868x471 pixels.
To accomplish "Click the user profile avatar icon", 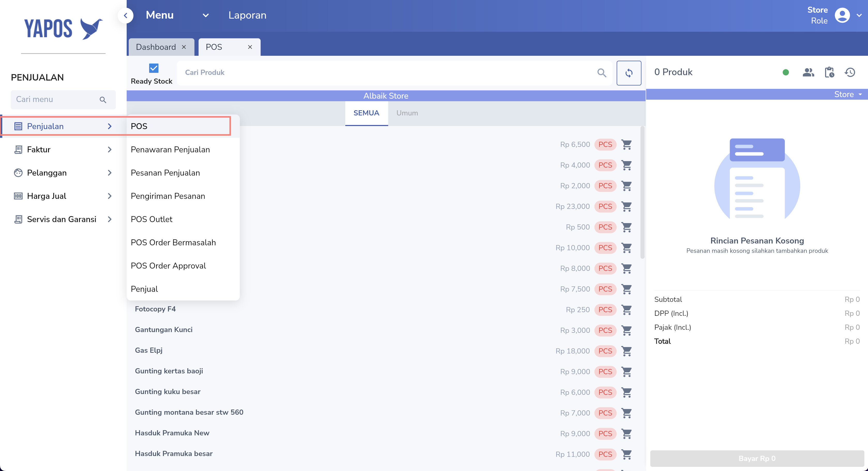I will coord(842,15).
